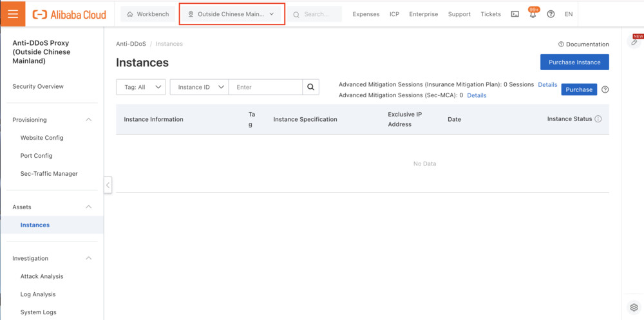Select Instances in sidebar
This screenshot has width=644, height=320.
coord(35,225)
